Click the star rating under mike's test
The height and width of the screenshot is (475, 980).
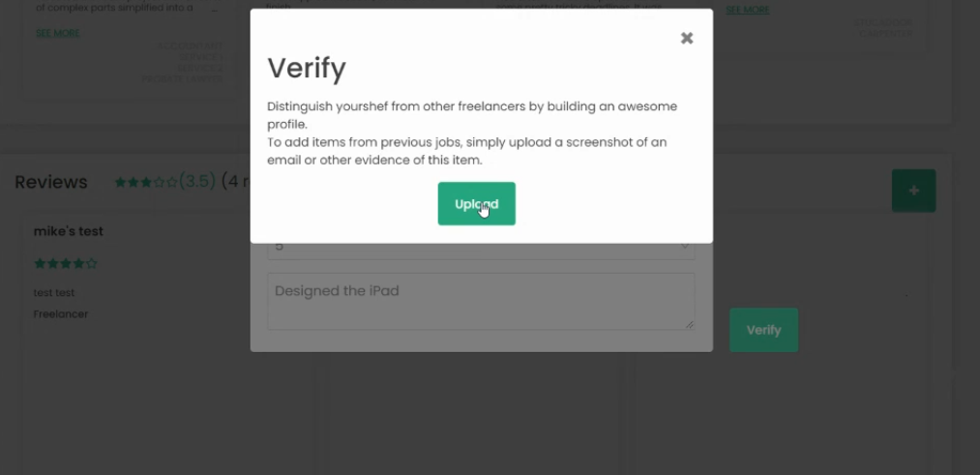[x=66, y=264]
